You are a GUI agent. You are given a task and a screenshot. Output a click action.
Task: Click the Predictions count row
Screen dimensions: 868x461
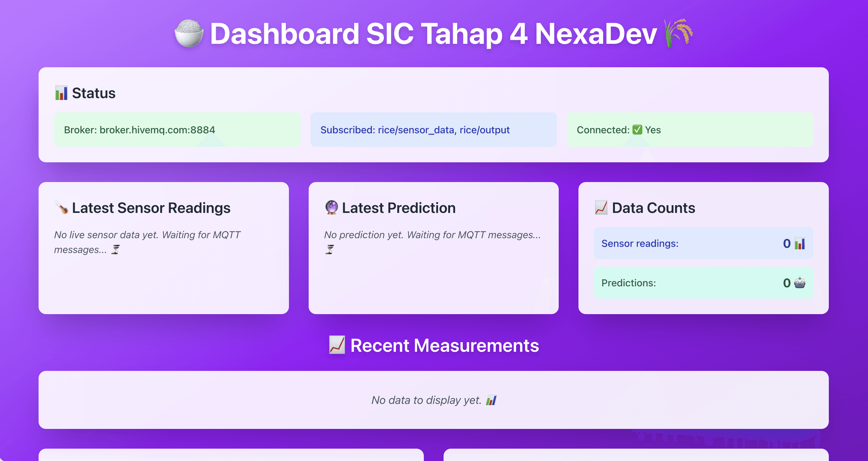(x=703, y=283)
